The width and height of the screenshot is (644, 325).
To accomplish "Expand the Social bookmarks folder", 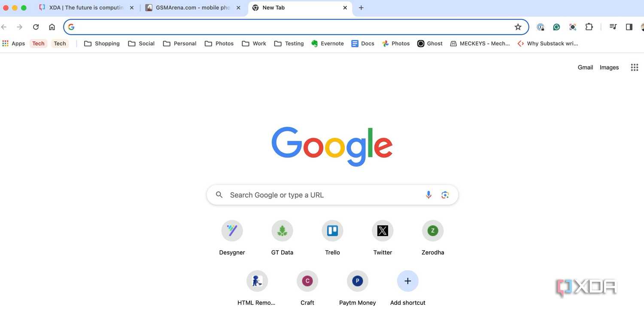I will tap(141, 43).
